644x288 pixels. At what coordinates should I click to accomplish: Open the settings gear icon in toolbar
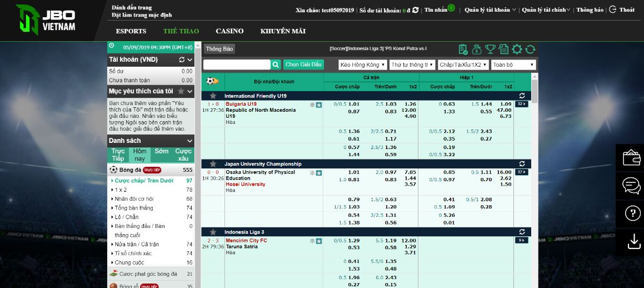[517, 49]
